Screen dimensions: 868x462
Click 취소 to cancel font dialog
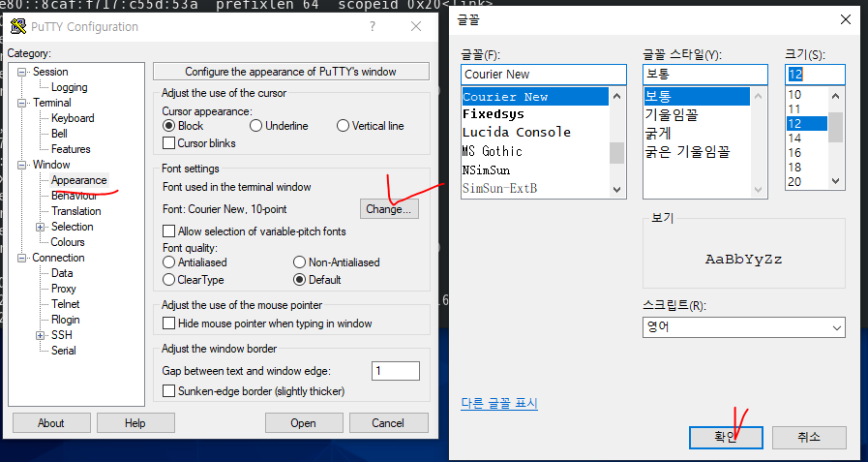click(x=809, y=437)
